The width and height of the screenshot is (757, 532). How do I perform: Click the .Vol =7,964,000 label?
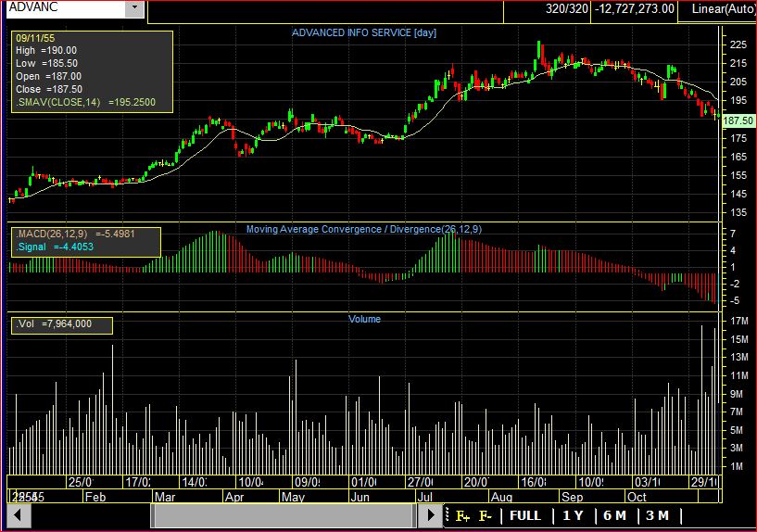(x=54, y=324)
